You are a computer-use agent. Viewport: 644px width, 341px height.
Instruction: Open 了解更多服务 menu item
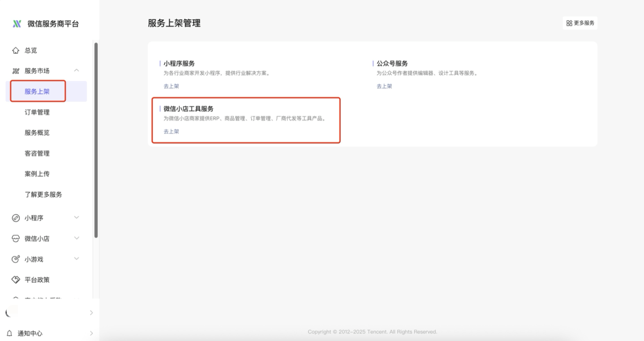[x=43, y=194]
